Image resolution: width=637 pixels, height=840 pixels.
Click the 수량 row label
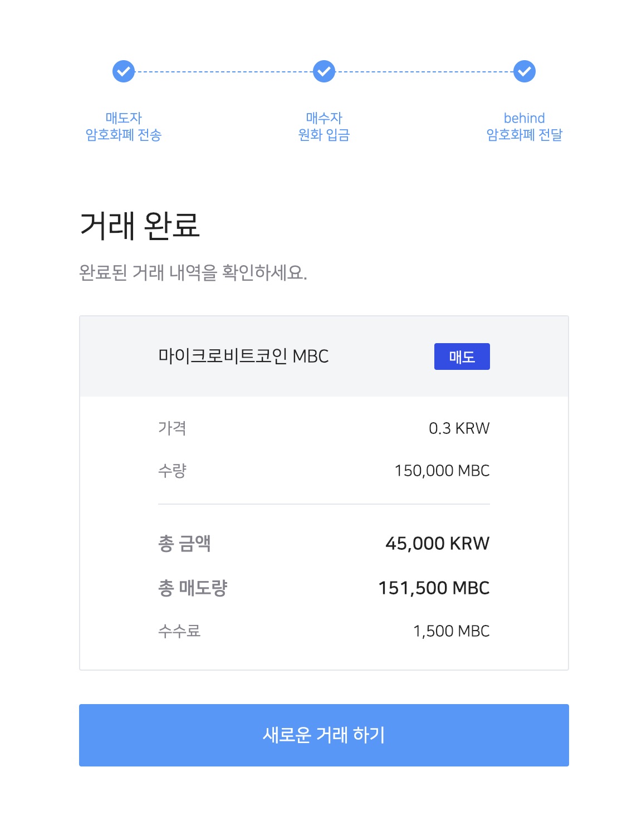pos(172,471)
